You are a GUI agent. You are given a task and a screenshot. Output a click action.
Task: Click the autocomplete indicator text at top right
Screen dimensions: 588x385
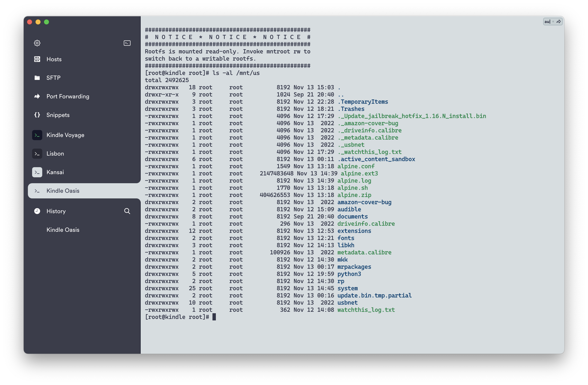547,22
